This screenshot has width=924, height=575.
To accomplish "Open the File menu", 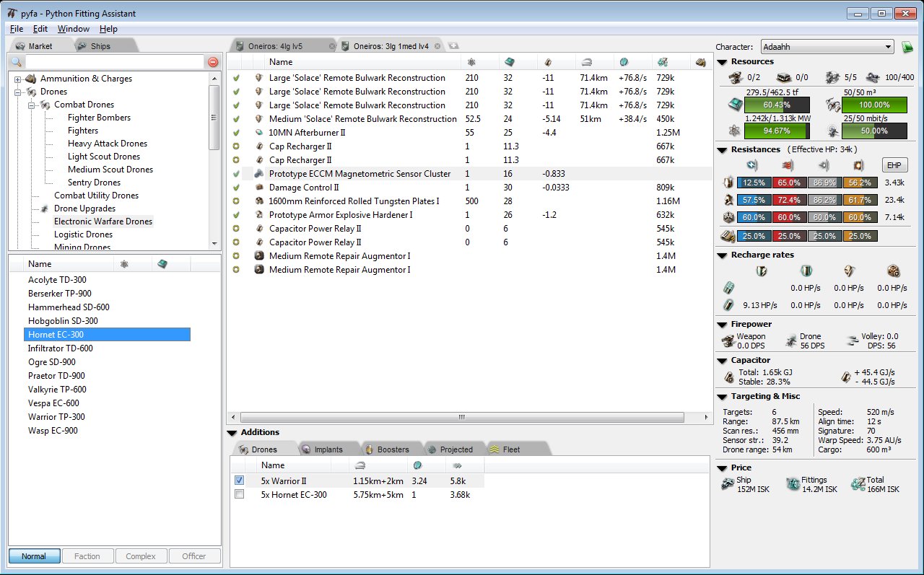I will (17, 29).
